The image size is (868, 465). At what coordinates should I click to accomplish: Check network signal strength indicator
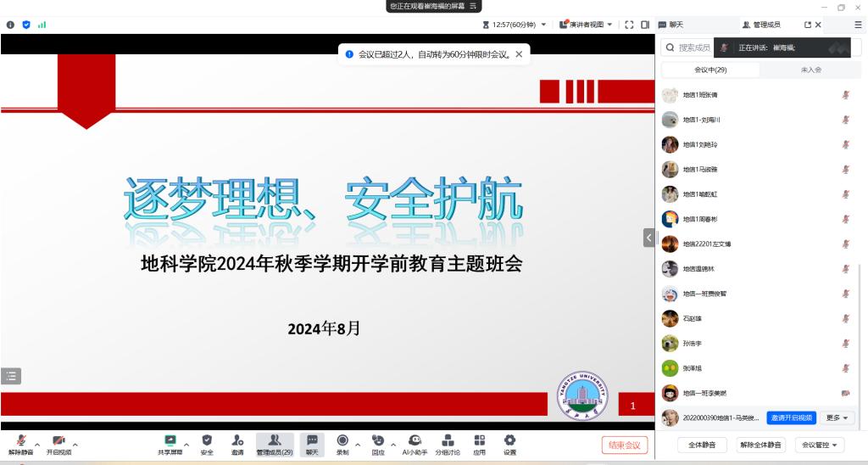pos(42,25)
